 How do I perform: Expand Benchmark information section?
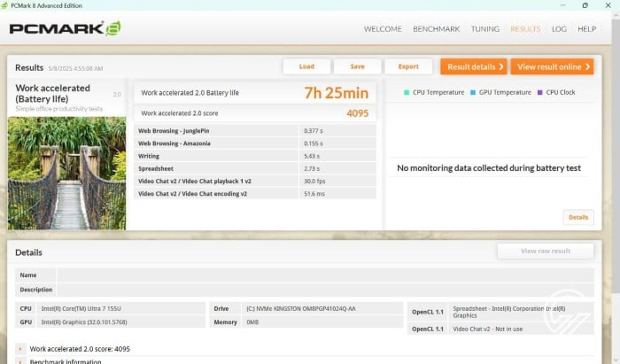(x=20, y=361)
